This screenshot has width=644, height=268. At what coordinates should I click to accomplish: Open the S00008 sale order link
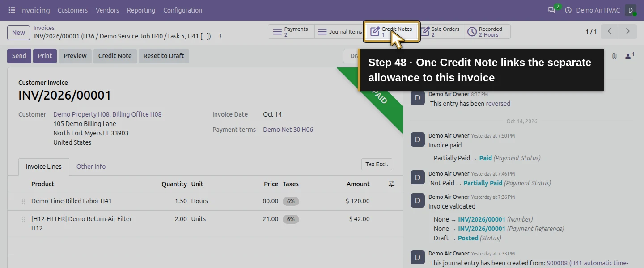588,263
